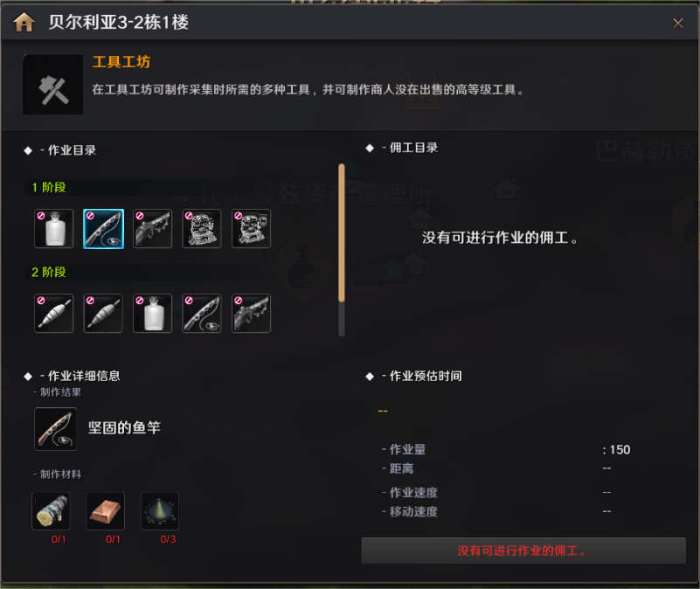Select the bottle item in stage 2
This screenshot has height=589, width=700.
152,313
